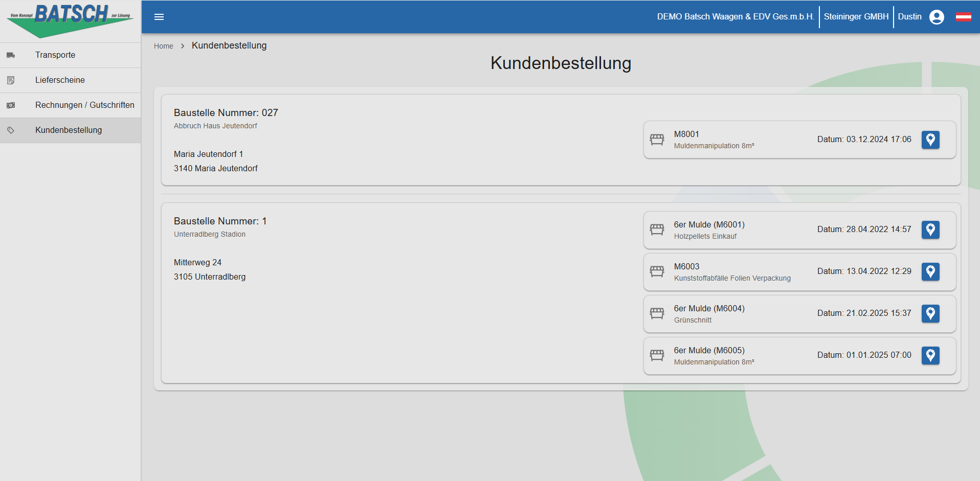
Task: Click the Rechnungen money icon
Action: click(11, 105)
